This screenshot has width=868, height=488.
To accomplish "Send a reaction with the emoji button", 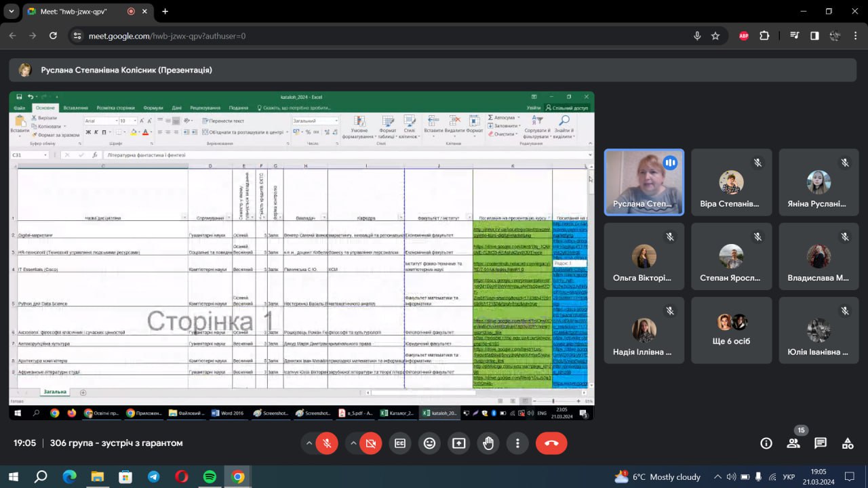I will [429, 443].
